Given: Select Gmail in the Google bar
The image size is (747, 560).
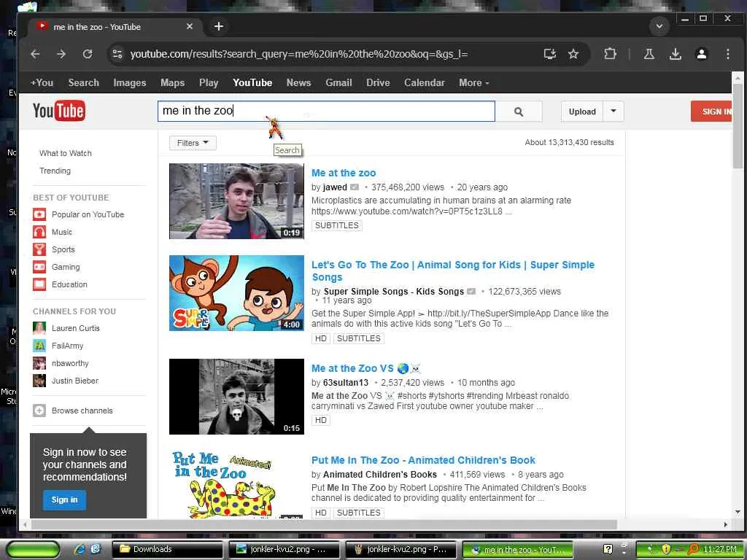Looking at the screenshot, I should (x=338, y=82).
